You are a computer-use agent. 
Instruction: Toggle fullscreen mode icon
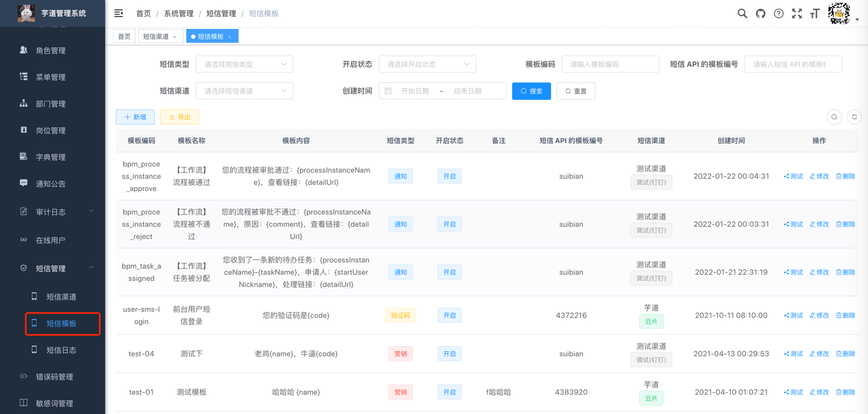click(797, 14)
